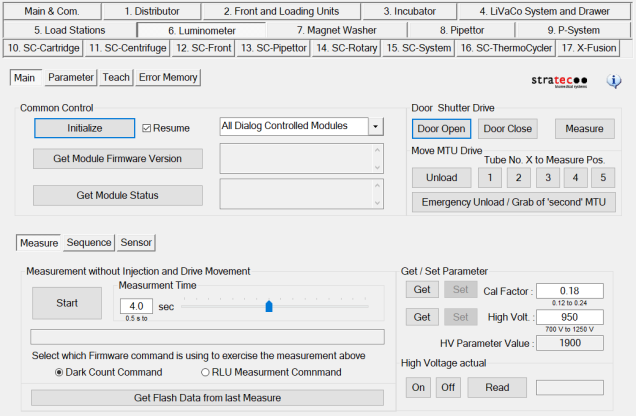Select Dark Count Command radio button
The height and width of the screenshot is (416, 636).
coord(59,372)
